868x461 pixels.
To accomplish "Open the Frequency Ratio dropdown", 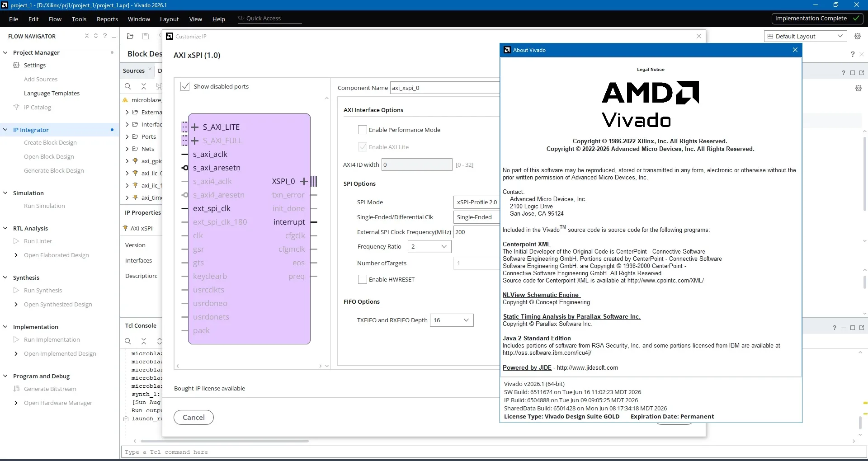I will [429, 247].
